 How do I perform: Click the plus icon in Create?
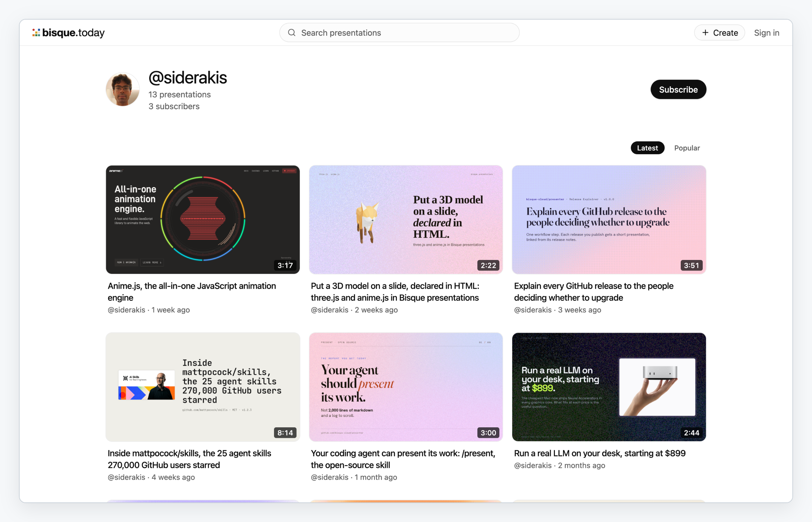point(705,32)
